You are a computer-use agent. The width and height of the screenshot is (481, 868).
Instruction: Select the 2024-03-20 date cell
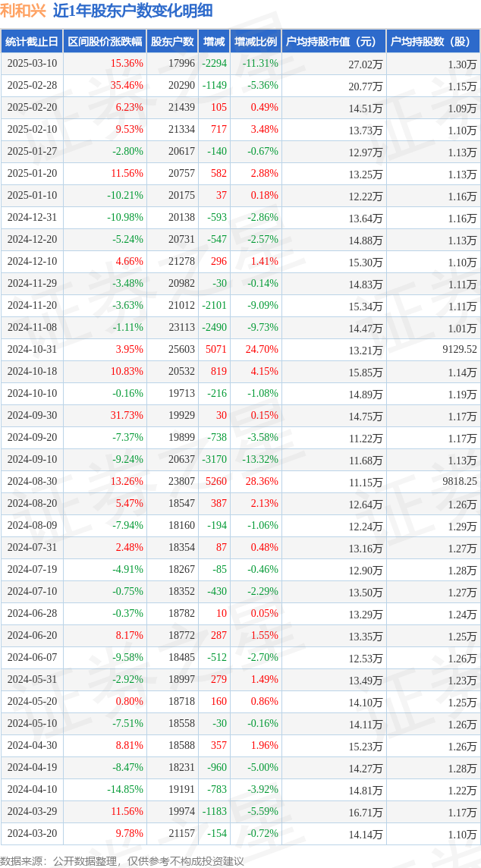32,832
